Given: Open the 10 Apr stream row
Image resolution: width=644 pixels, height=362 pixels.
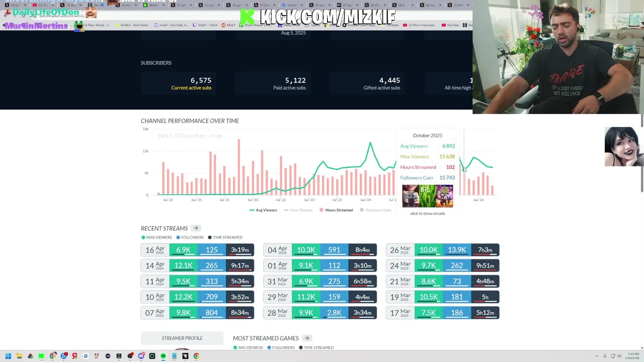Looking at the screenshot, I should [197, 297].
